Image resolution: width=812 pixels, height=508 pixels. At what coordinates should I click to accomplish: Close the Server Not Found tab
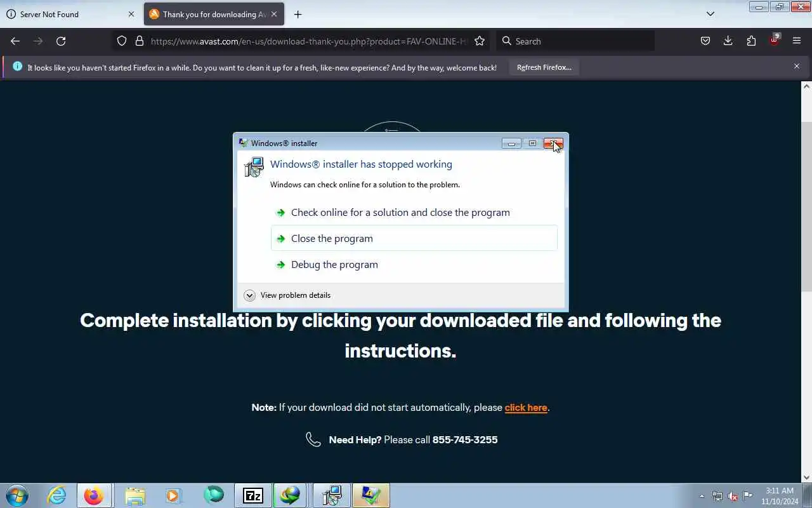[x=131, y=14]
